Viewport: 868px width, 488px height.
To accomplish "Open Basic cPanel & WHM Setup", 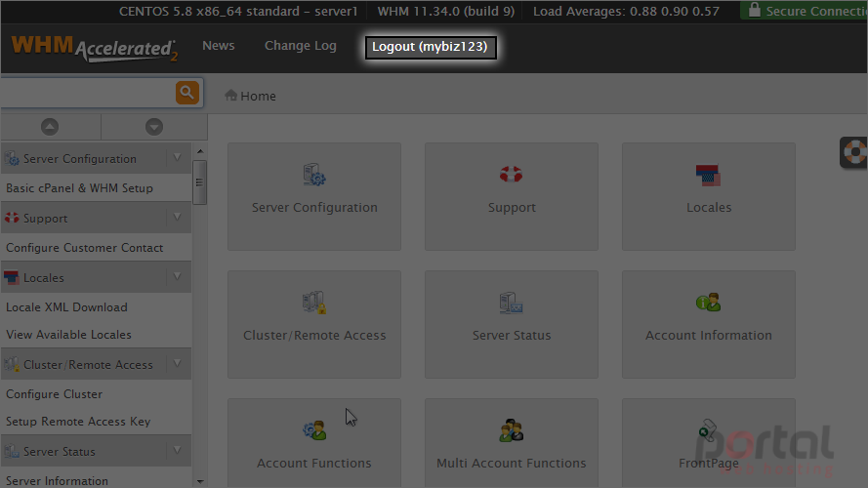I will tap(79, 188).
